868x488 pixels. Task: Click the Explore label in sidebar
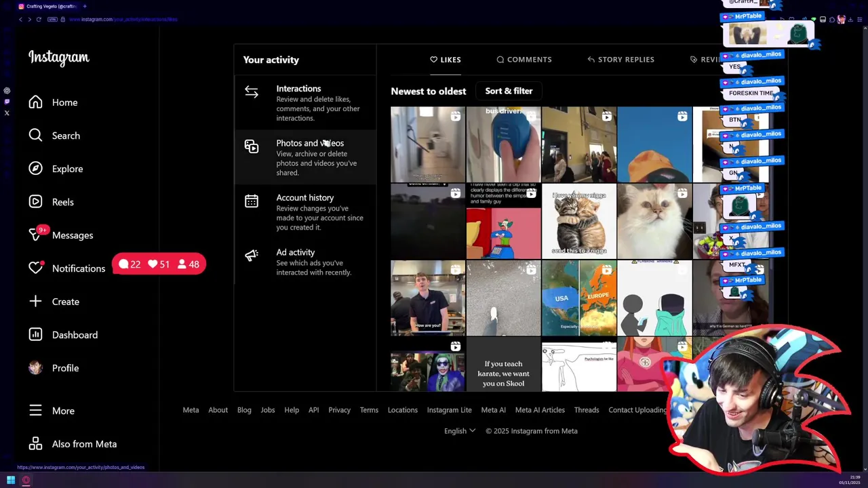(68, 169)
